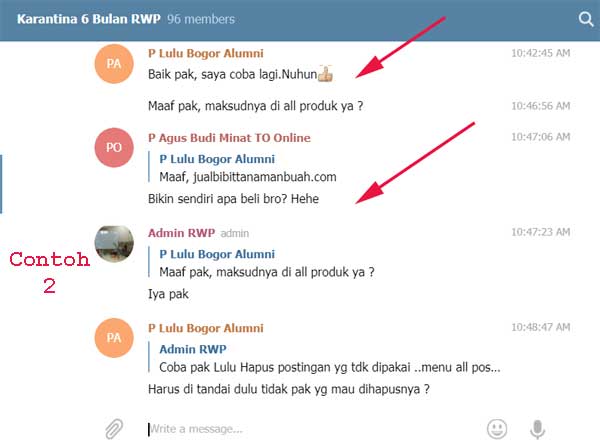This screenshot has width=600, height=444.
Task: Start voice recording with microphone icon
Action: coord(537,429)
